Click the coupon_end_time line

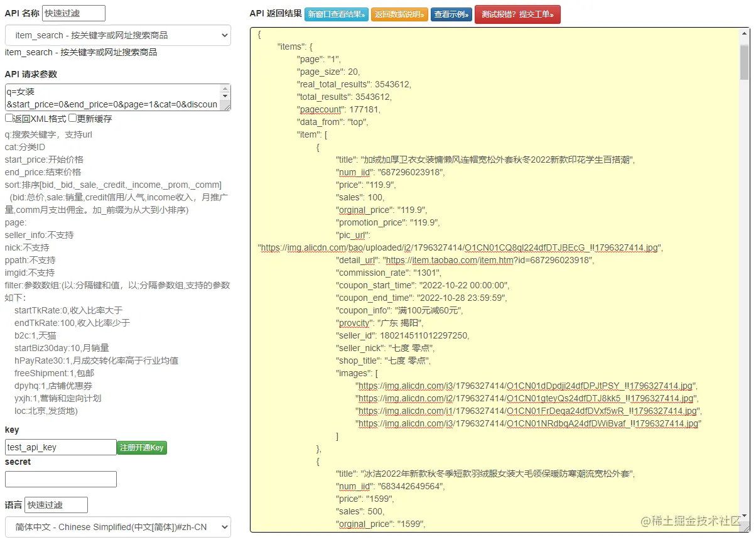422,298
